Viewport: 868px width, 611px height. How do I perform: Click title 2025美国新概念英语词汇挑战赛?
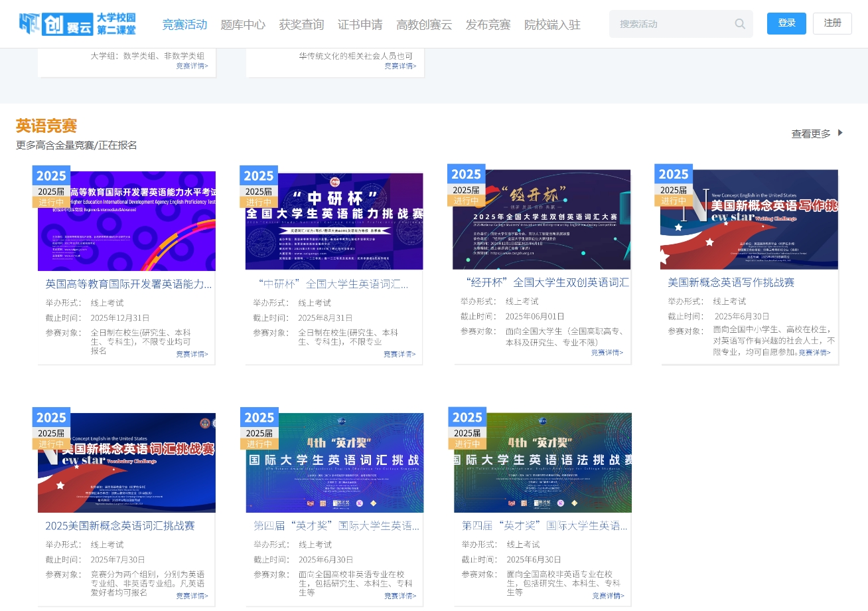point(120,525)
